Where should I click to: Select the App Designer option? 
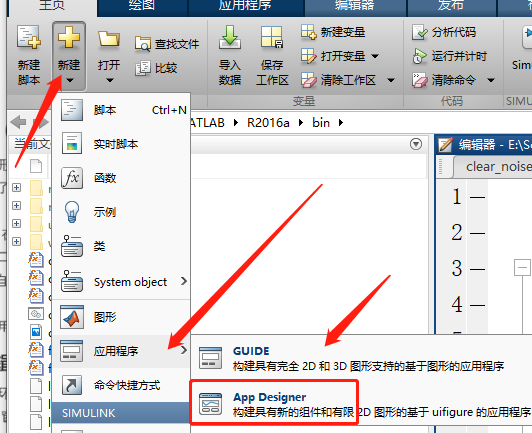(x=273, y=402)
